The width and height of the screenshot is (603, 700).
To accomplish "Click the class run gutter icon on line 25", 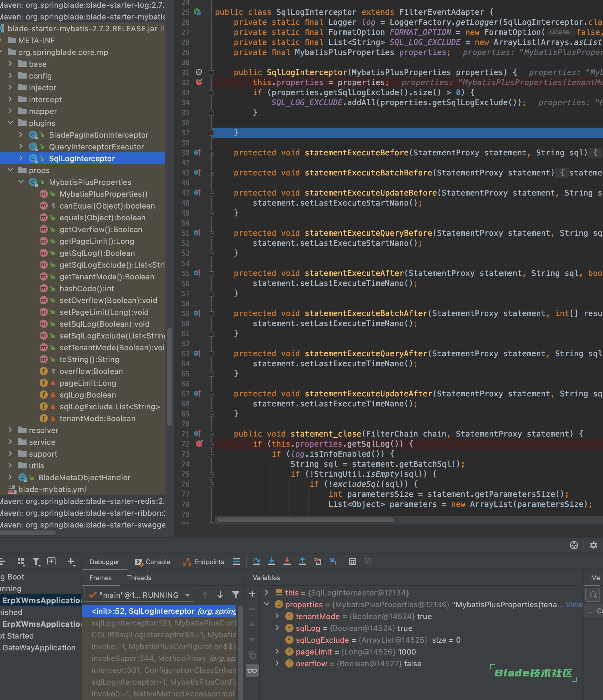I will pos(197,12).
